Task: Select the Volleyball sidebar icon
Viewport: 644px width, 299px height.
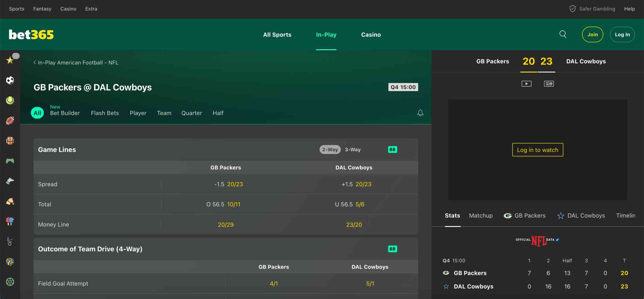Action: (x=10, y=262)
